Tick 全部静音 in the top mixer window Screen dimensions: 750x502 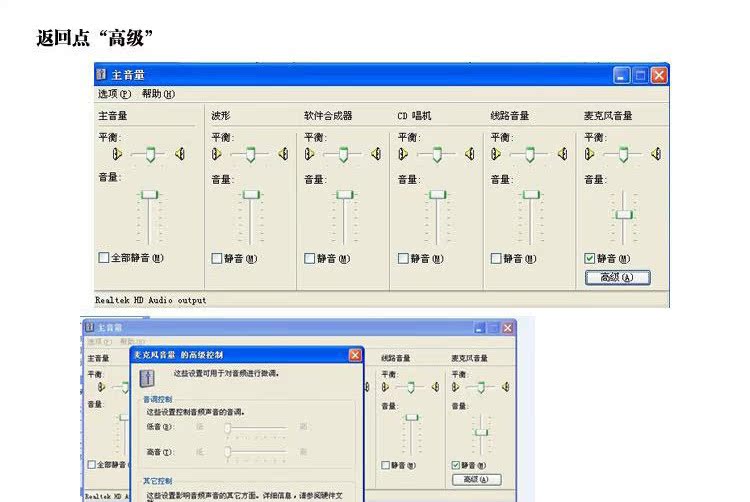tap(104, 258)
